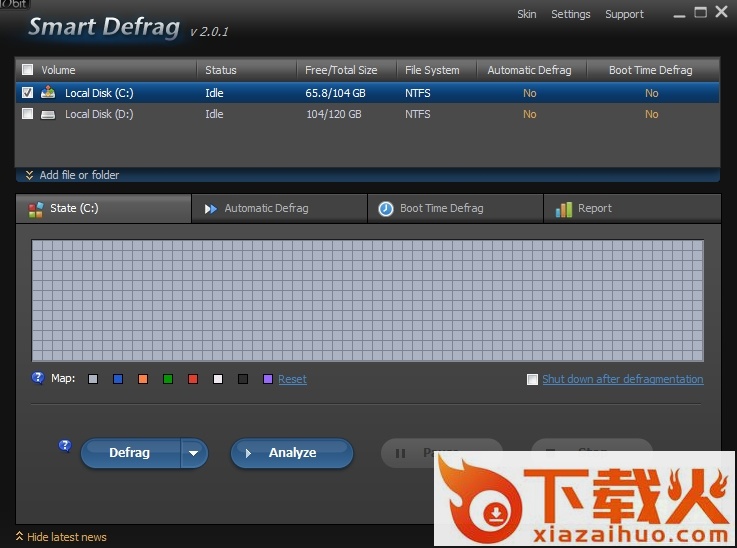Click the clock icon on Boot Time Defrag tab
Image resolution: width=737 pixels, height=548 pixels.
pyautogui.click(x=386, y=209)
